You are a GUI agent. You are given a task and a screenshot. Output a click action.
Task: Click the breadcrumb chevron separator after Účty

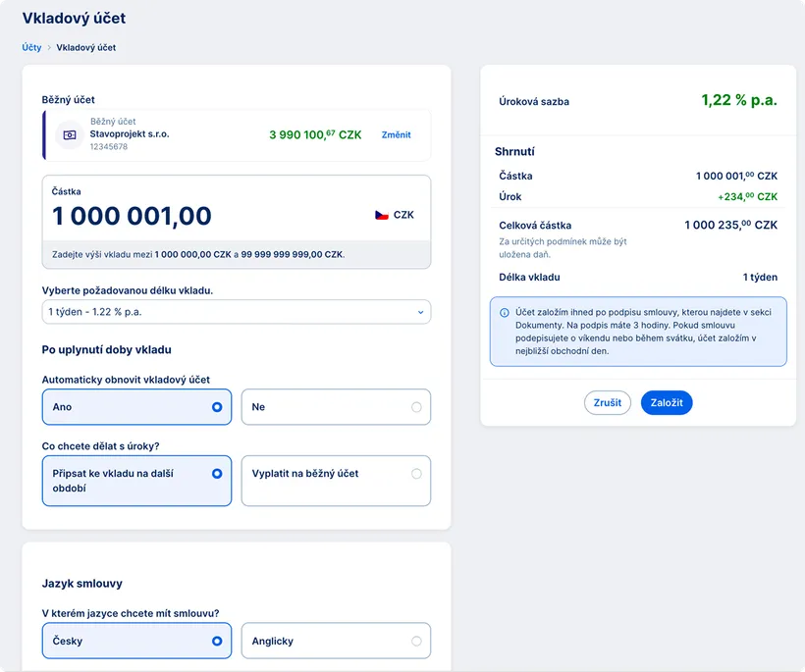tap(49, 47)
